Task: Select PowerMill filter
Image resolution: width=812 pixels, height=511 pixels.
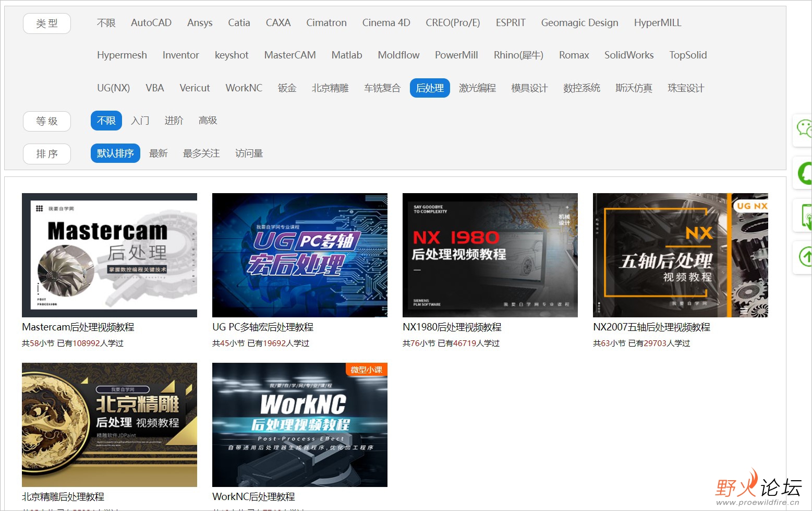Action: [456, 55]
